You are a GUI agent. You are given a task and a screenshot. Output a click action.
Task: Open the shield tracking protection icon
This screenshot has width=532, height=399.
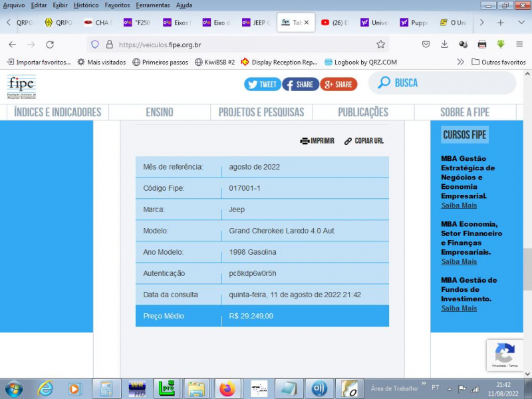coord(95,45)
